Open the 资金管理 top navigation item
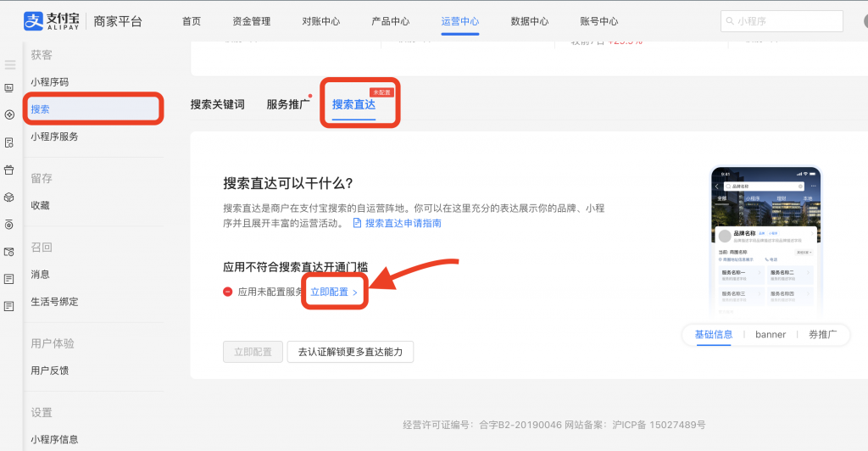This screenshot has width=868, height=451. tap(251, 21)
